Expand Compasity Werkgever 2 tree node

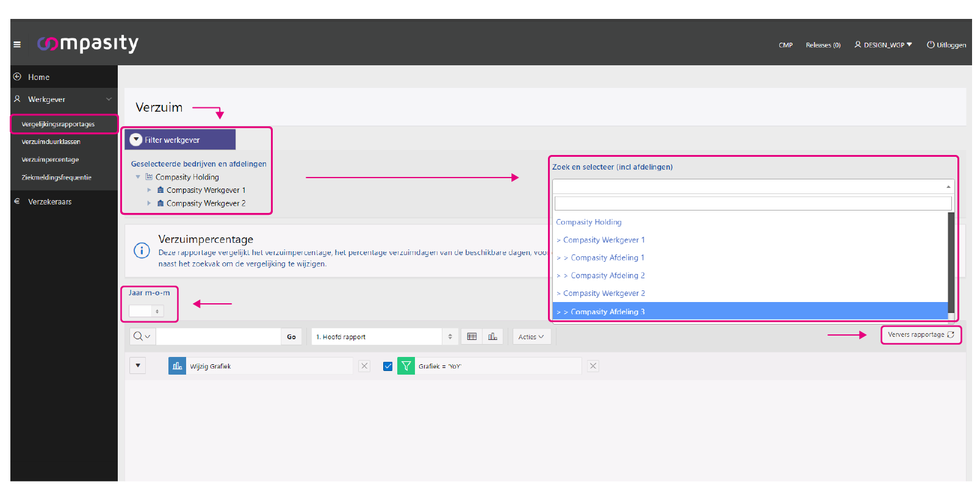click(x=149, y=203)
